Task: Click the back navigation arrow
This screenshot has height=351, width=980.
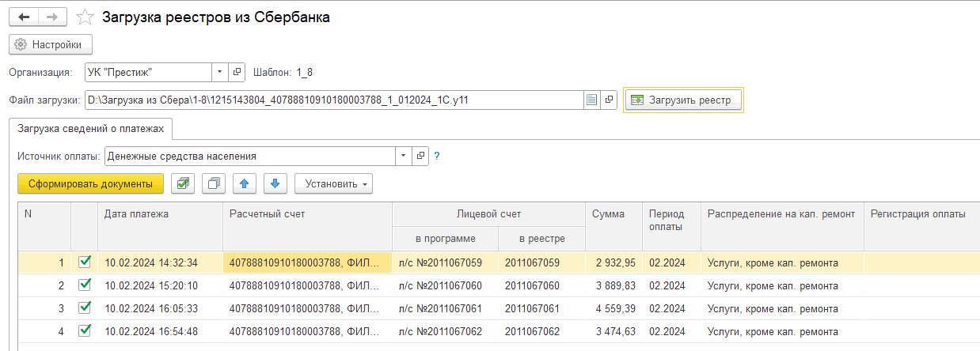Action: [x=25, y=17]
